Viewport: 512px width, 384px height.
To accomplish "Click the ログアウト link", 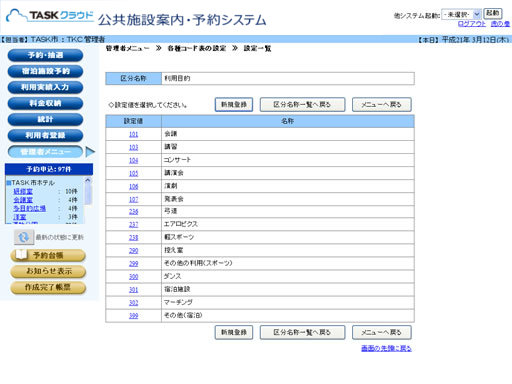I will (x=472, y=24).
